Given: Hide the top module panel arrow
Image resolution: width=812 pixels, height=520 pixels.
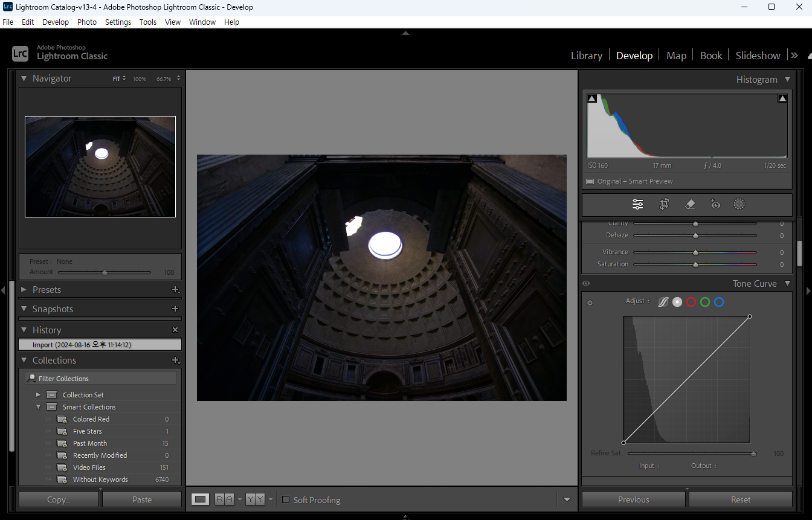Looking at the screenshot, I should [x=405, y=33].
